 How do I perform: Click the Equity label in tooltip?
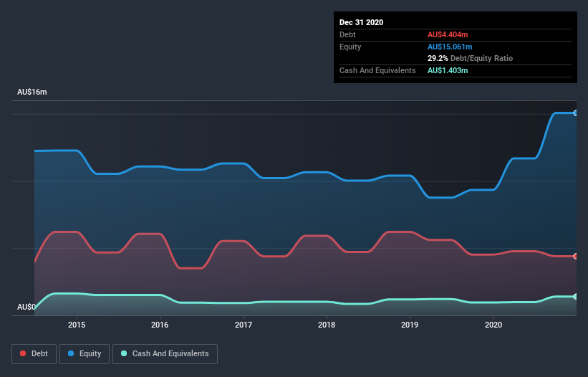coord(350,47)
